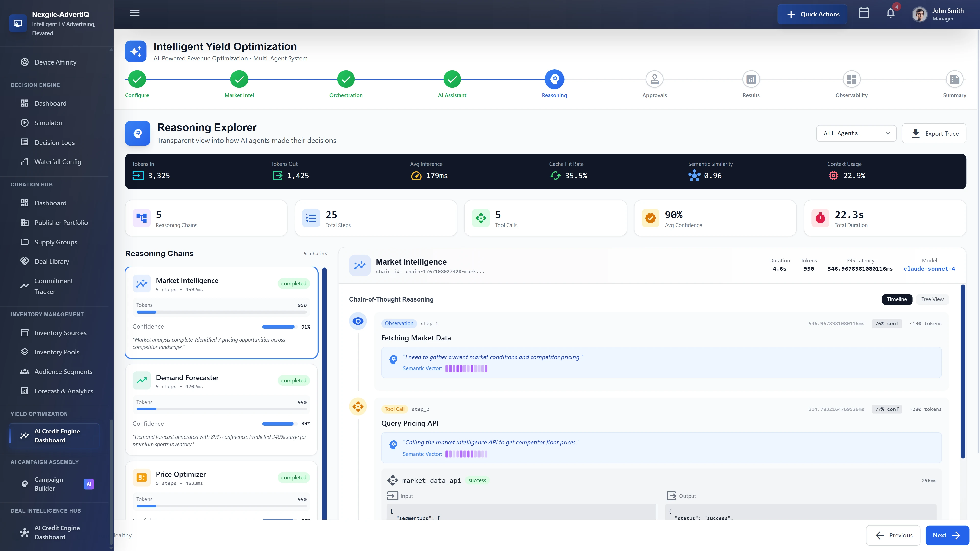Image resolution: width=980 pixels, height=551 pixels.
Task: Open Waterfall Config from the Decision Engine section
Action: point(57,162)
